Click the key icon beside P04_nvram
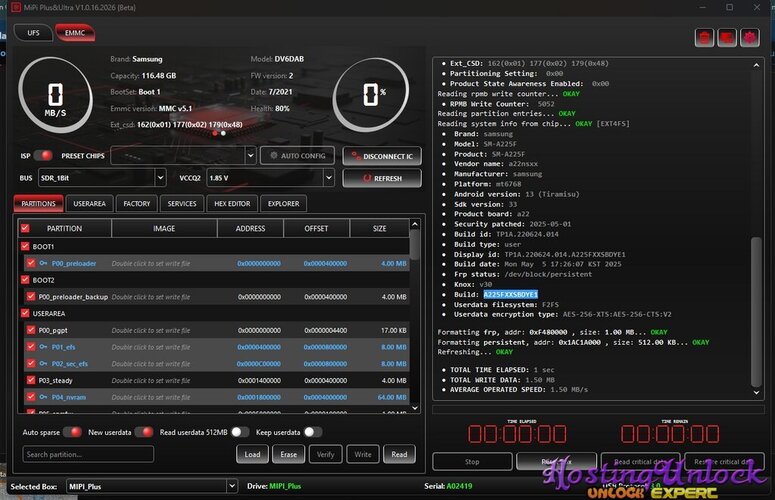 pyautogui.click(x=43, y=397)
